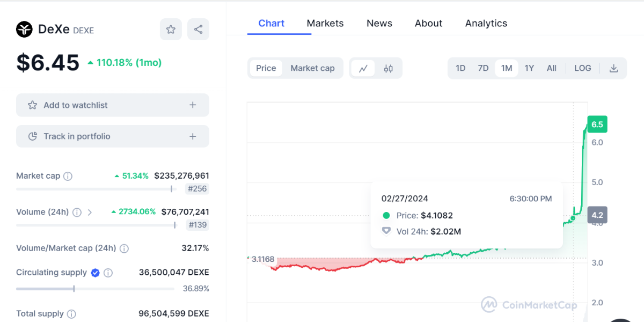Click the download chart data icon

pyautogui.click(x=614, y=68)
